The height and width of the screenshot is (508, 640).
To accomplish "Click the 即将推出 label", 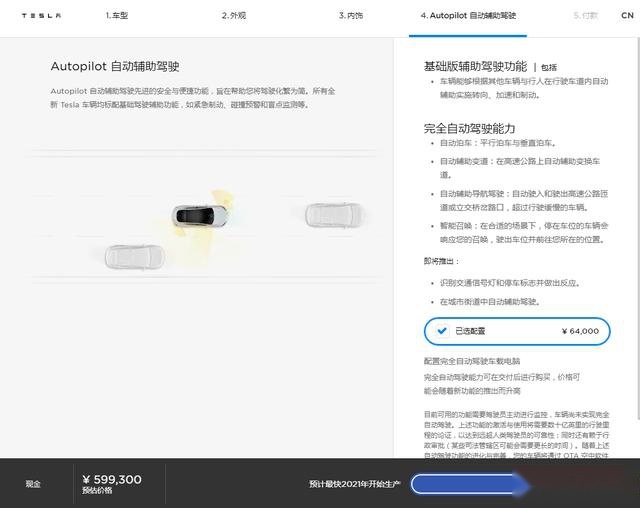I will [441, 261].
